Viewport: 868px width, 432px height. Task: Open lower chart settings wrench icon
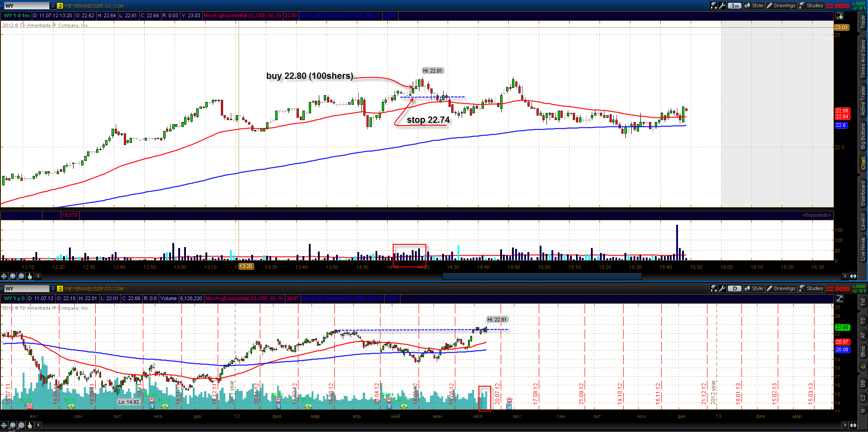tap(722, 288)
